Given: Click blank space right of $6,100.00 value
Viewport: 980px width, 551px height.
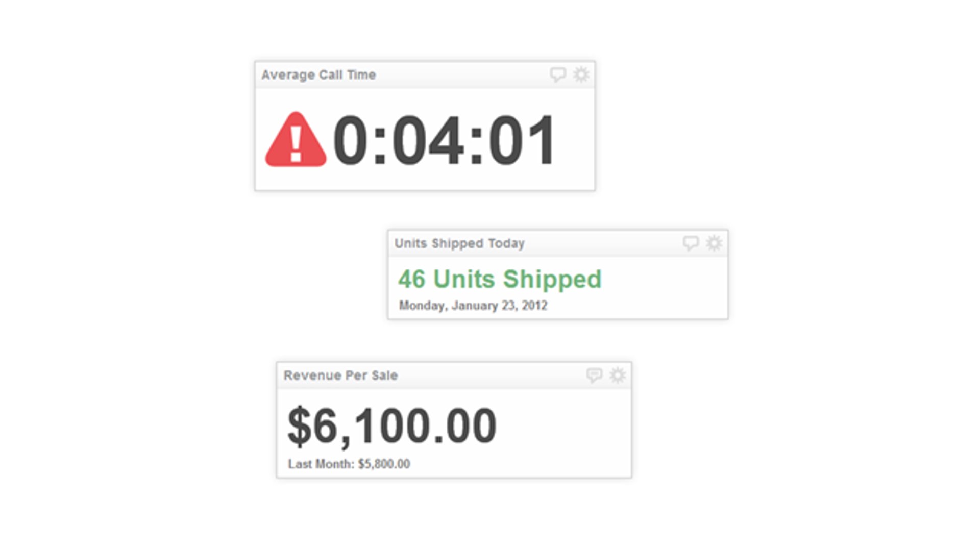Looking at the screenshot, I should pos(561,426).
